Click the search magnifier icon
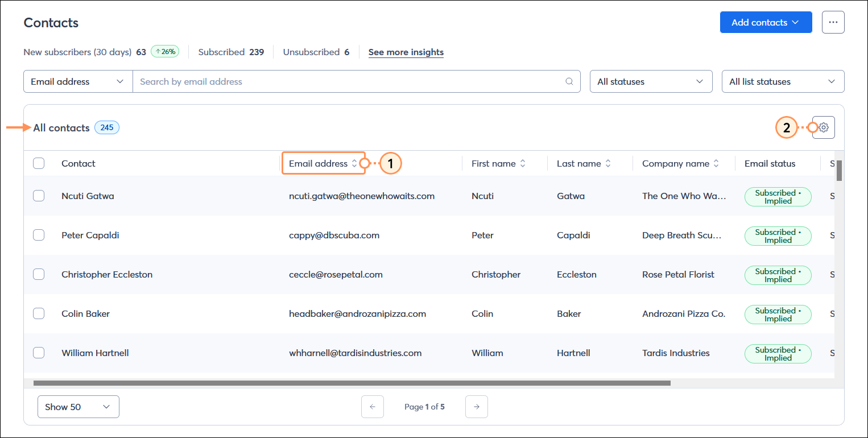The height and width of the screenshot is (438, 868). click(569, 81)
